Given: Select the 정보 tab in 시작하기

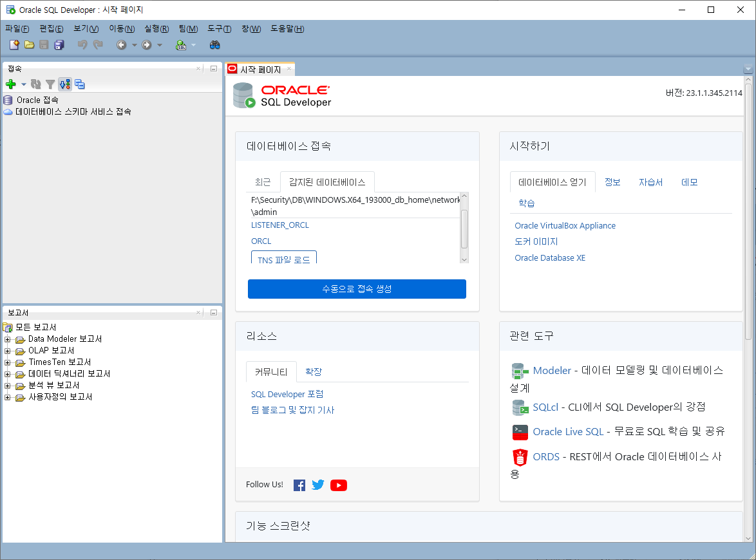Looking at the screenshot, I should click(x=612, y=182).
